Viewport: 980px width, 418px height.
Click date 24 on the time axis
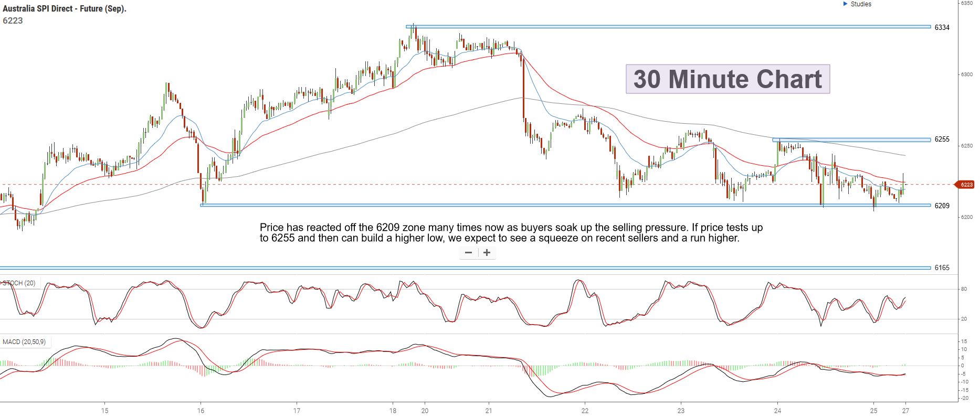point(777,411)
